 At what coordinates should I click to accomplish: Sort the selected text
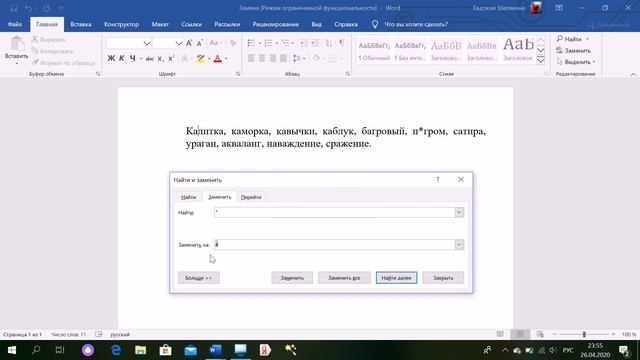point(329,43)
